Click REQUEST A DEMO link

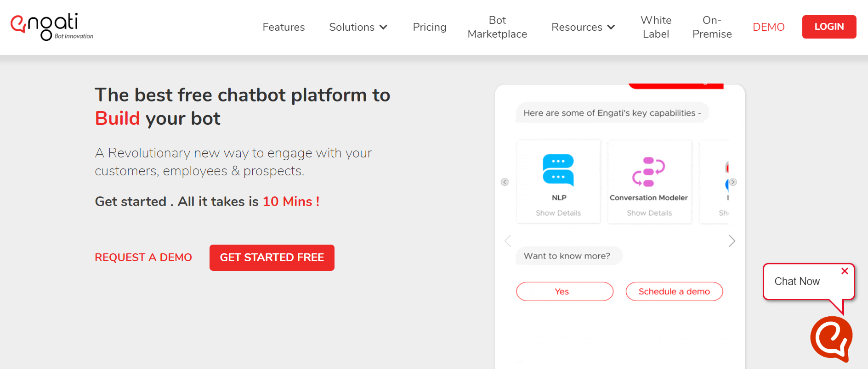click(143, 257)
